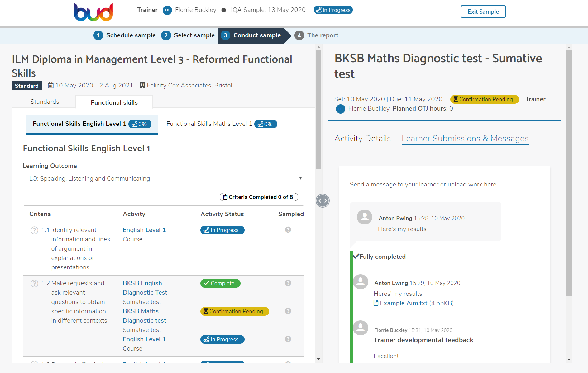Click the Sampled column header

[x=291, y=214]
